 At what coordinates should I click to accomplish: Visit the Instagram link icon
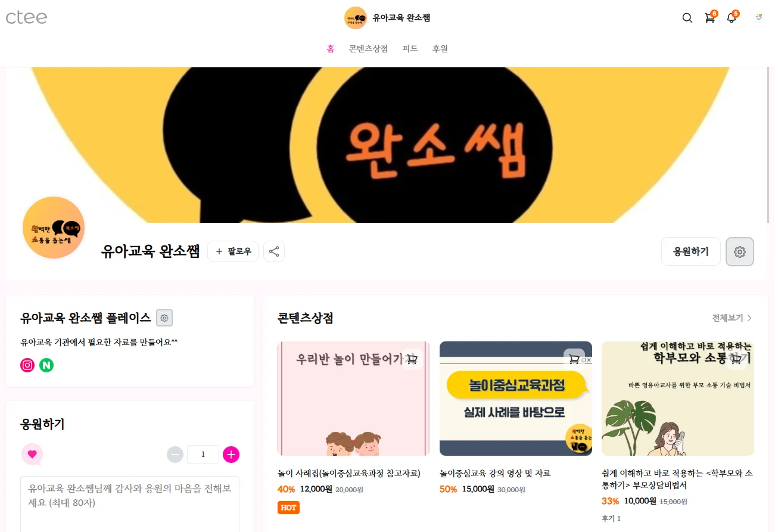27,365
